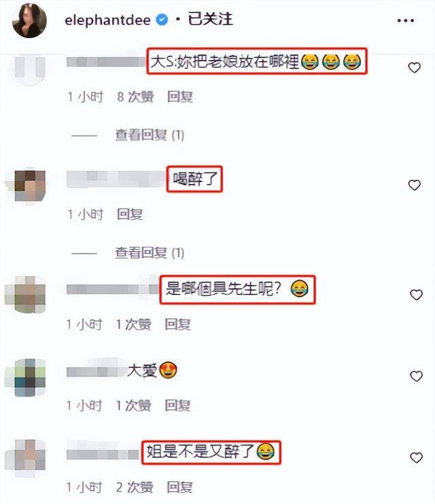Click the blue verified badge next to elephantdee
Viewport: 435px width, 504px height.
coord(162,20)
